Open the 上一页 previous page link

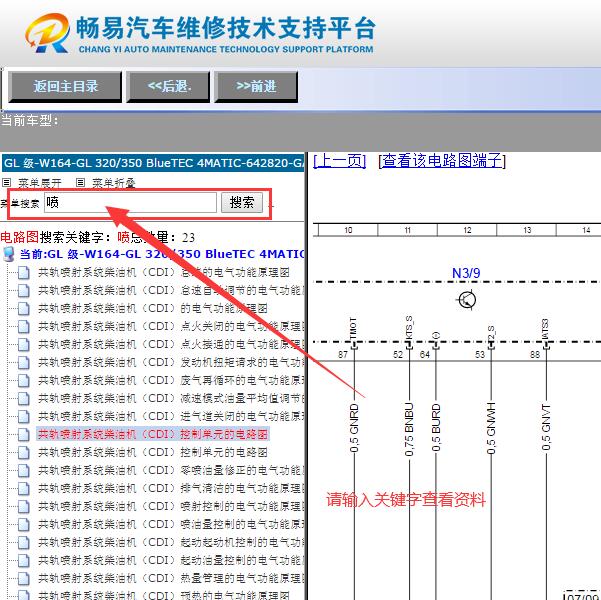coord(340,160)
